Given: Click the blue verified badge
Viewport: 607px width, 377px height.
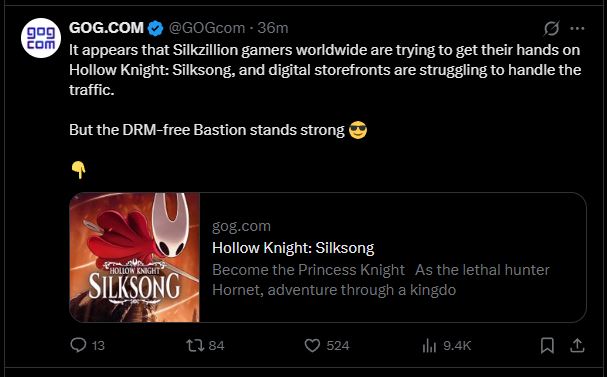Looking at the screenshot, I should pos(156,28).
